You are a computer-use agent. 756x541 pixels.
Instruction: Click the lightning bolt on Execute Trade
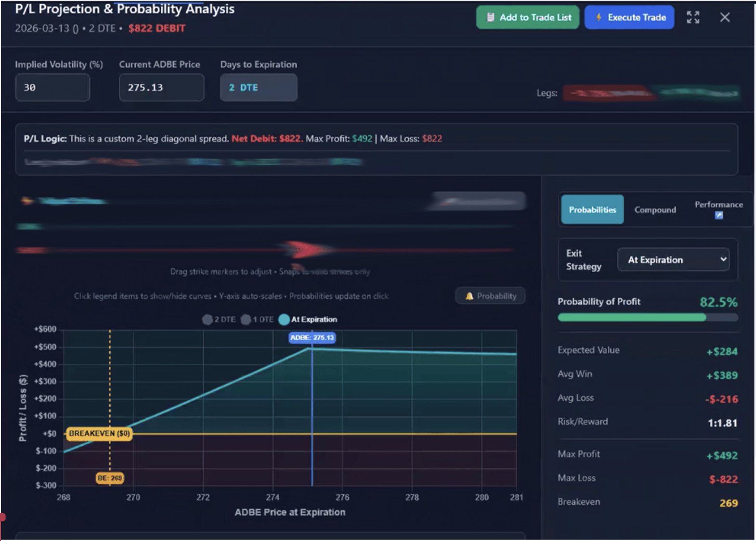click(599, 17)
